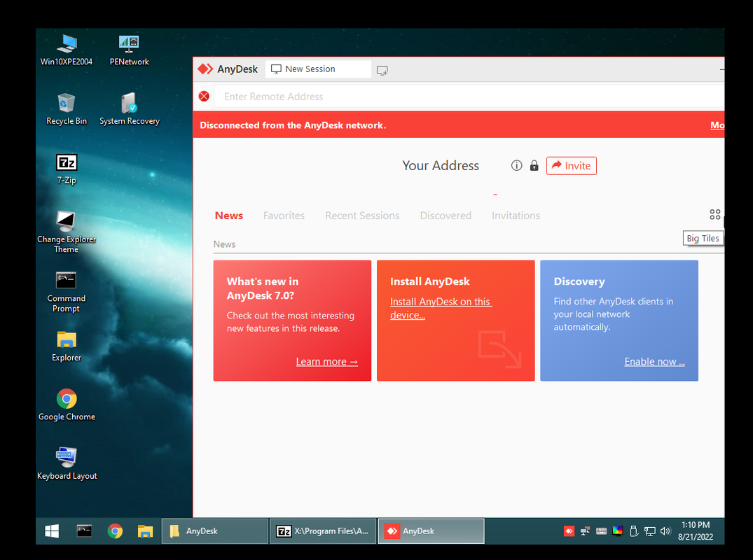Screen dimensions: 753x560
Task: Click the USB eject tray icon
Action: pyautogui.click(x=634, y=531)
